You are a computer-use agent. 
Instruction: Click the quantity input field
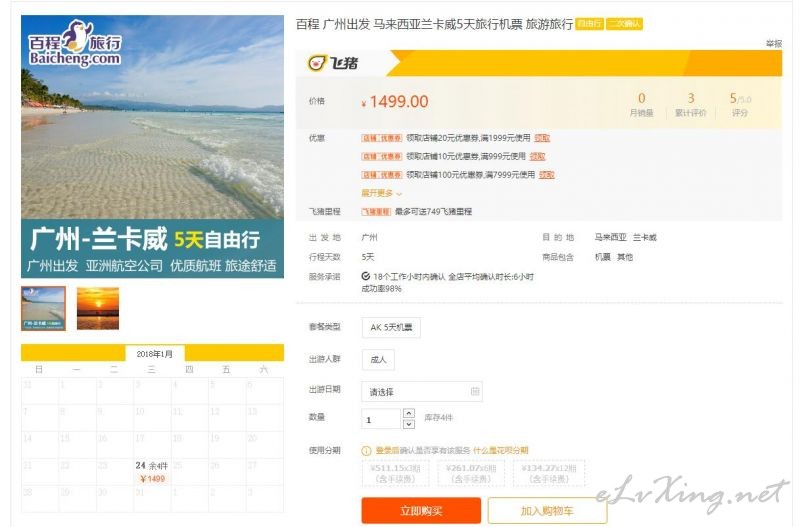point(381,419)
